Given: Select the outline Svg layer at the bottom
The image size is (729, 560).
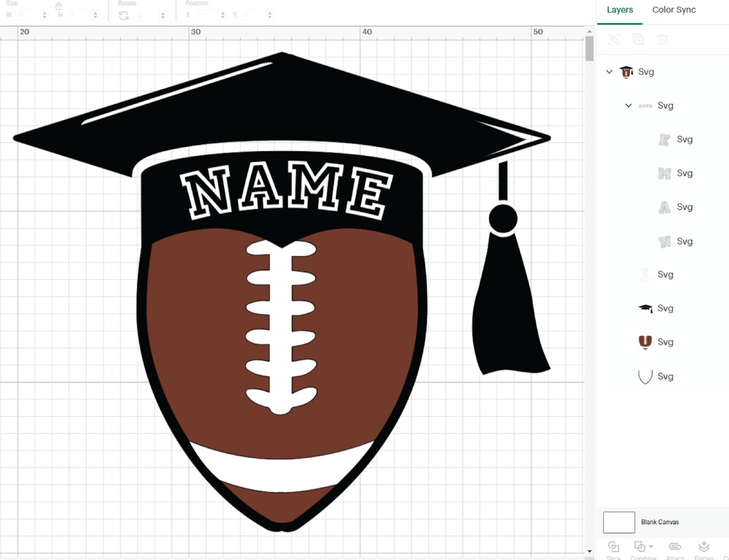Looking at the screenshot, I should coord(646,376).
